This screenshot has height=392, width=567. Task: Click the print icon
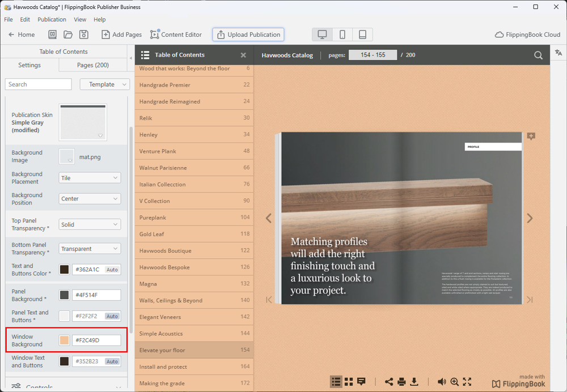click(x=401, y=382)
